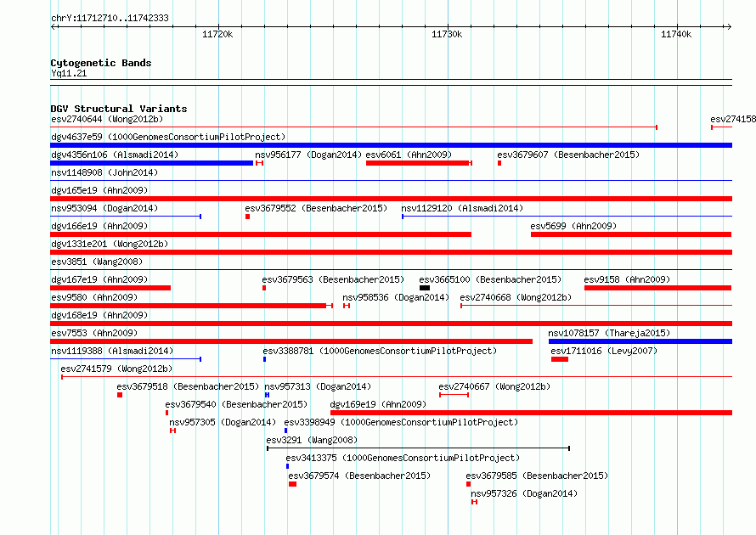Select the blue dgv4356n106 variant bar
Image resolution: width=756 pixels, height=535 pixels.
(x=151, y=163)
